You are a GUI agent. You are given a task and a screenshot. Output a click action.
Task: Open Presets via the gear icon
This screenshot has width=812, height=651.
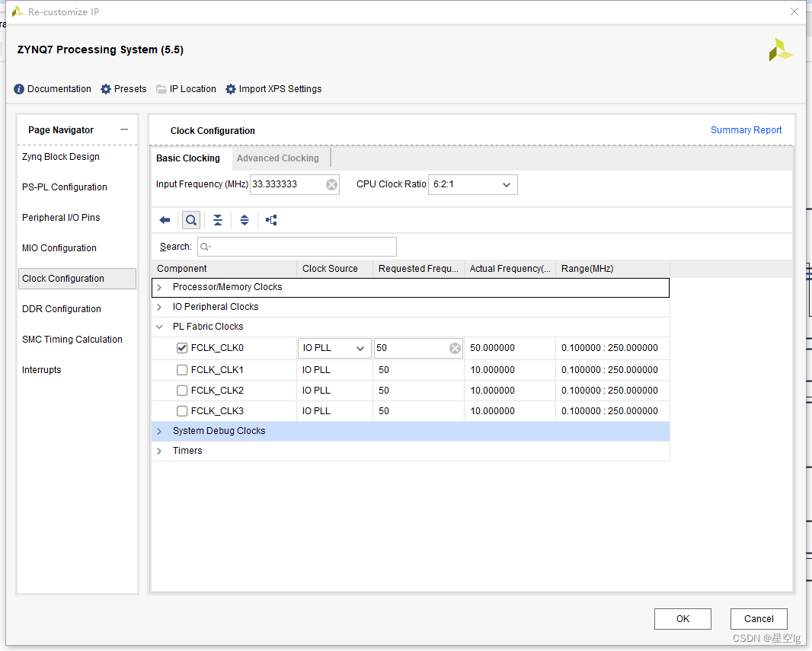click(106, 89)
